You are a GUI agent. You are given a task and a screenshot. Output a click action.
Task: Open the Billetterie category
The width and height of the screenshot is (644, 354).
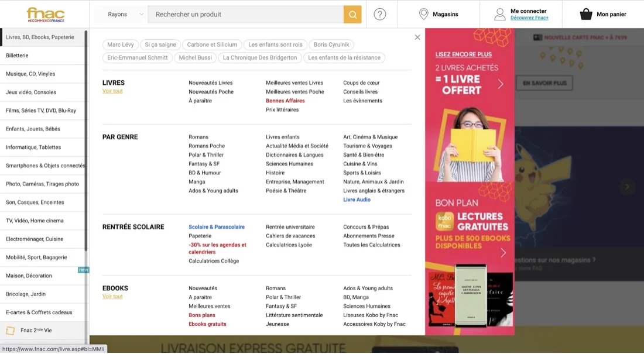(x=44, y=56)
